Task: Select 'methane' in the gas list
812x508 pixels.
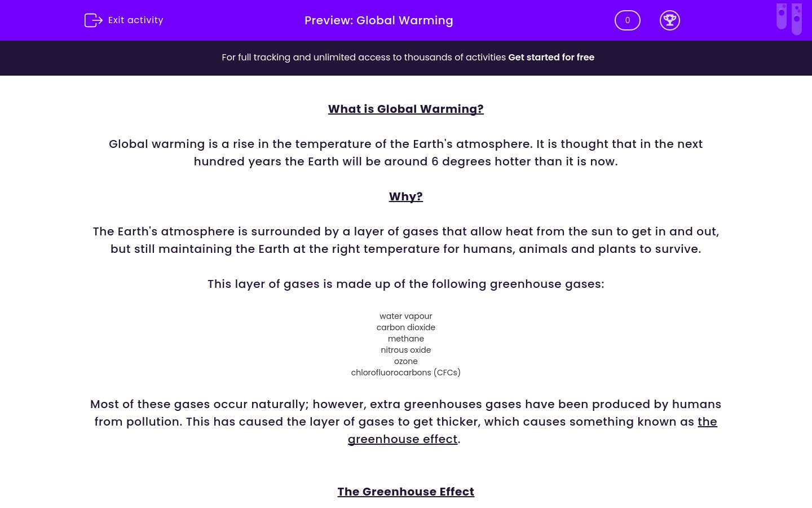Action: pyautogui.click(x=406, y=339)
